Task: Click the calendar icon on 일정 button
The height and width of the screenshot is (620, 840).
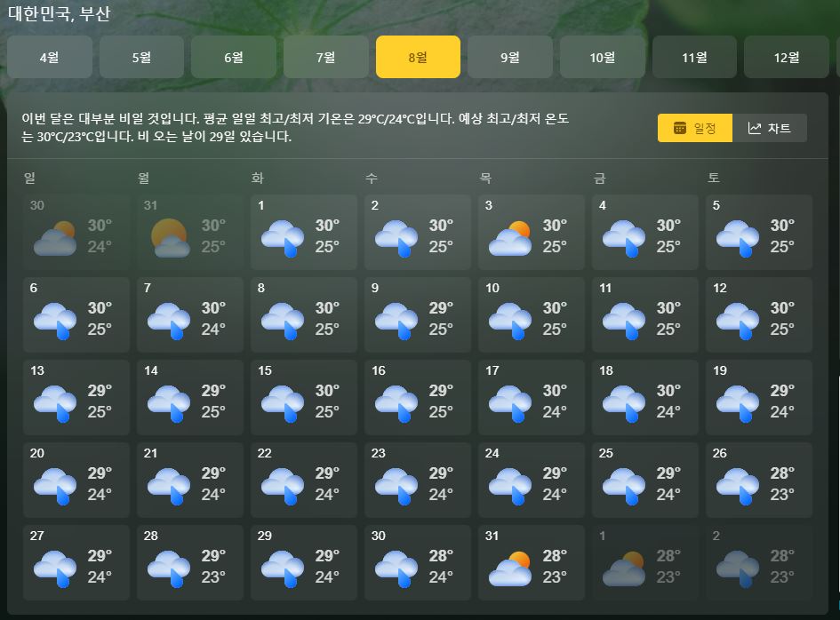Action: [680, 128]
